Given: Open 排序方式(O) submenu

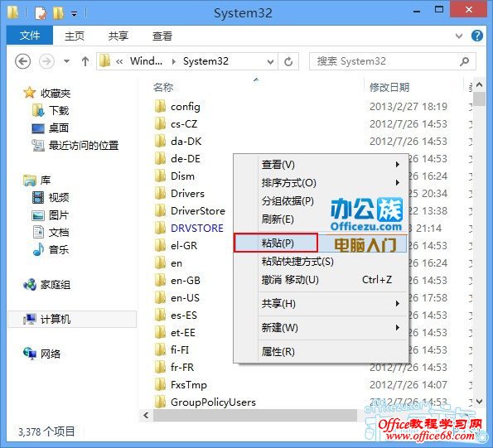Looking at the screenshot, I should (x=321, y=183).
